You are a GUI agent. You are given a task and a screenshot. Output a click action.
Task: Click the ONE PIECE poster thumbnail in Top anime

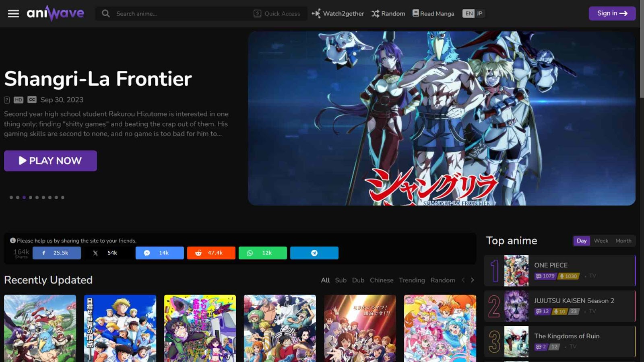[x=516, y=271]
